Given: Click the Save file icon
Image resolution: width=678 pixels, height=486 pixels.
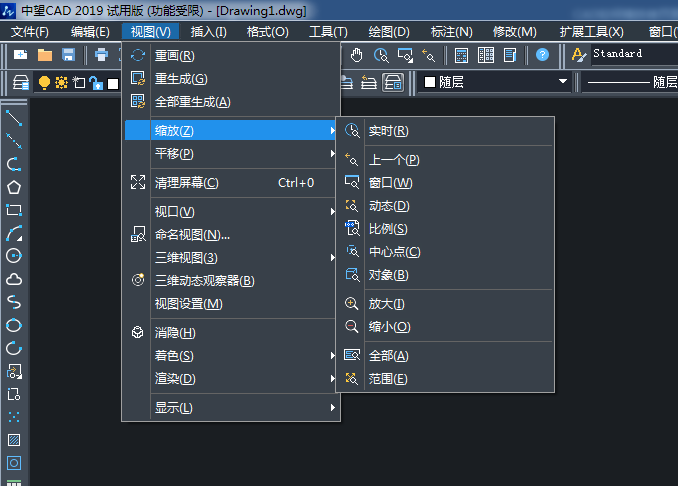Looking at the screenshot, I should click(69, 54).
